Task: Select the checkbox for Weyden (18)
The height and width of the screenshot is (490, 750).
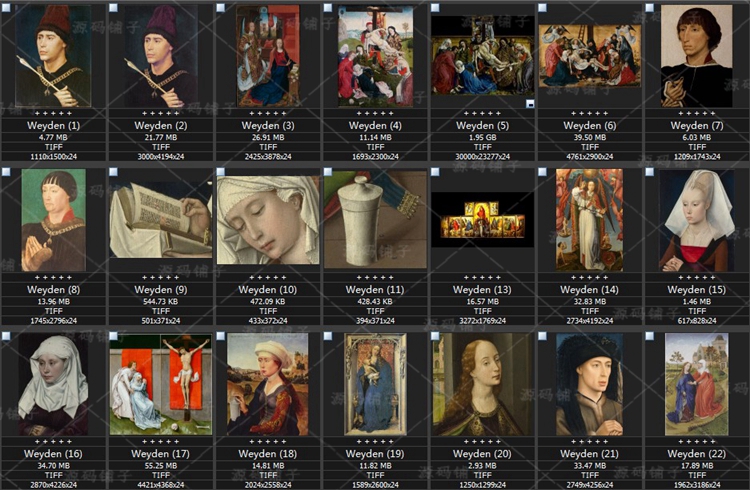Action: (221, 336)
